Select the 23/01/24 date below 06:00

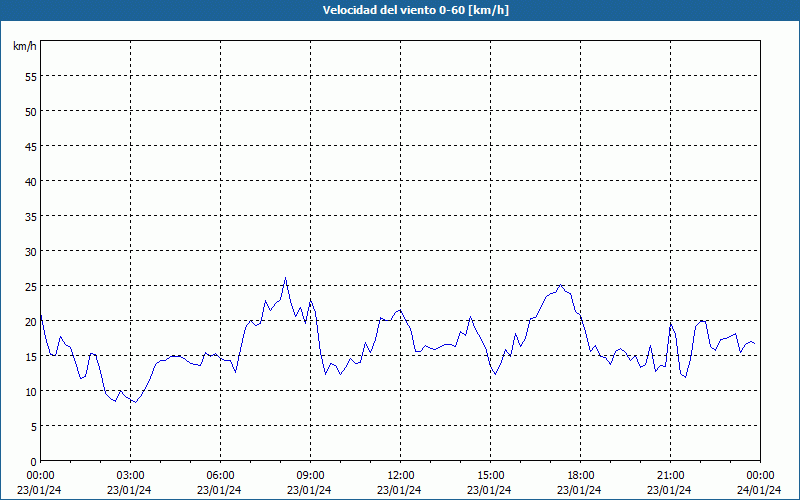pyautogui.click(x=219, y=490)
